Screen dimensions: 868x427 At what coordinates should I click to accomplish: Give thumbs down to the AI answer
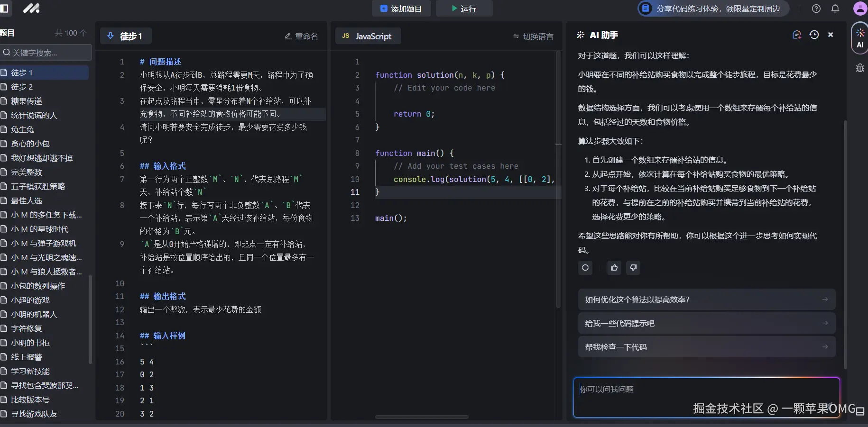pos(633,268)
